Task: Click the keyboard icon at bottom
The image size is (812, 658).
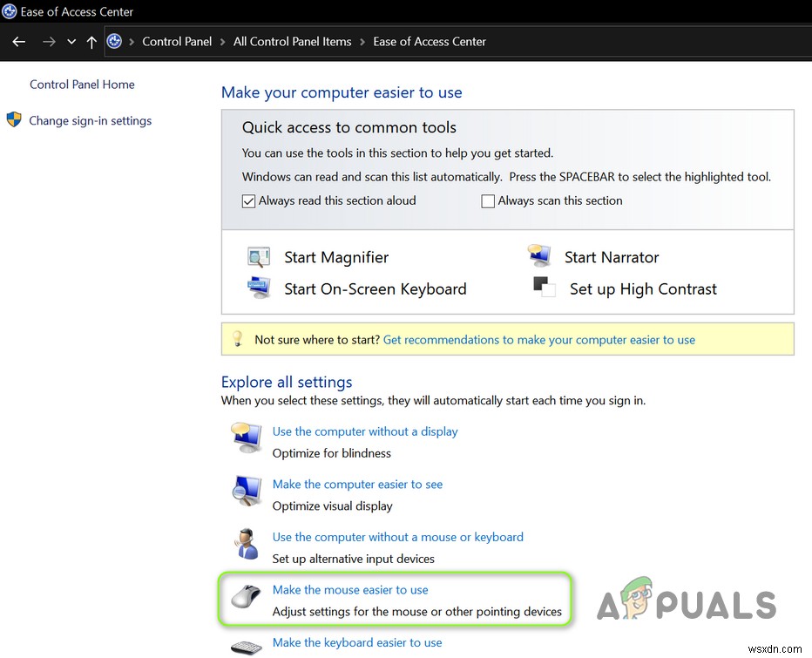Action: point(247,648)
